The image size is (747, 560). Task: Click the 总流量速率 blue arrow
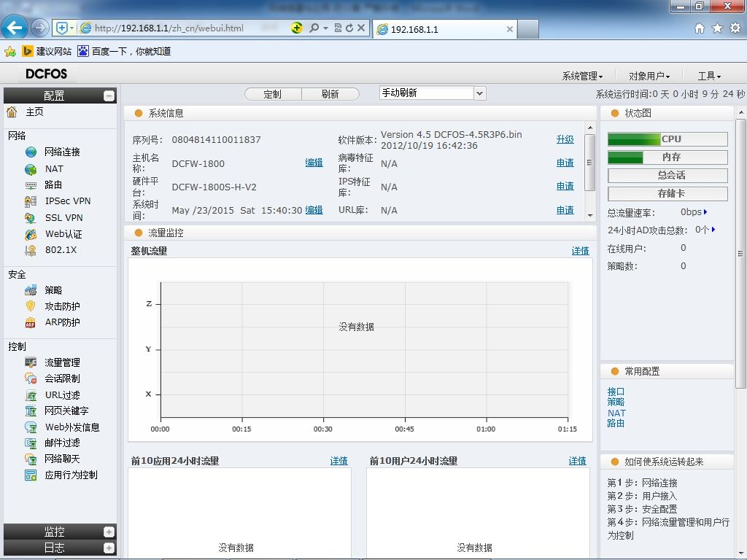tap(705, 212)
